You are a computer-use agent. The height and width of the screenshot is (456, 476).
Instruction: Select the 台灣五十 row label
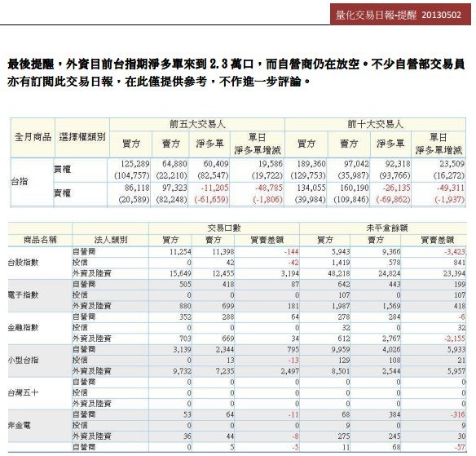pyautogui.click(x=23, y=393)
